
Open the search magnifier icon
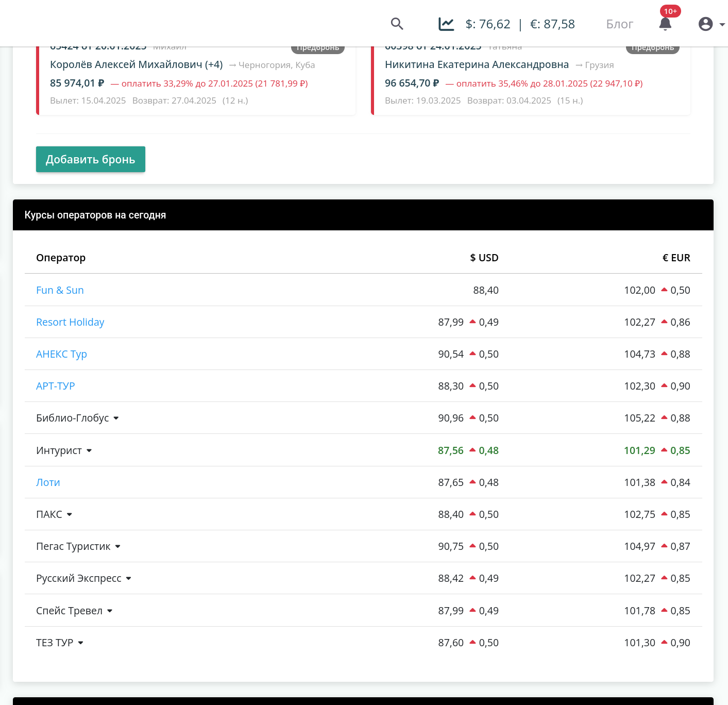click(x=397, y=24)
